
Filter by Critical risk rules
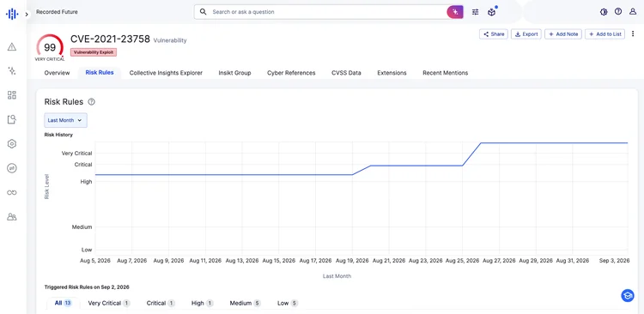pyautogui.click(x=161, y=304)
